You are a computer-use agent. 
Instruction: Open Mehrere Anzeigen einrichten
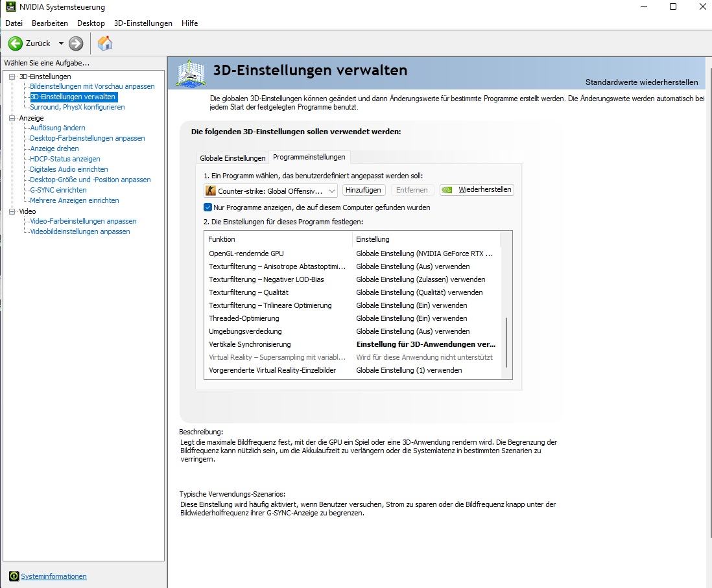pyautogui.click(x=75, y=200)
